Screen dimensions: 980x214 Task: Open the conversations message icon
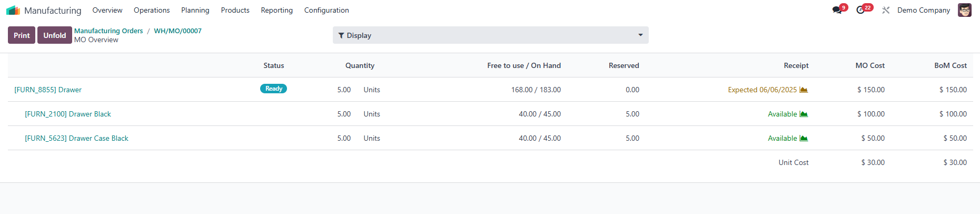coord(837,10)
